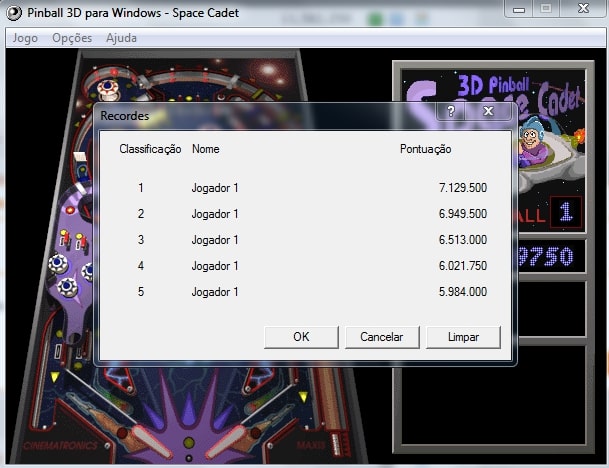Screen dimensions: 609x468
Task: Click the pinball app icon in title bar
Action: coord(14,13)
